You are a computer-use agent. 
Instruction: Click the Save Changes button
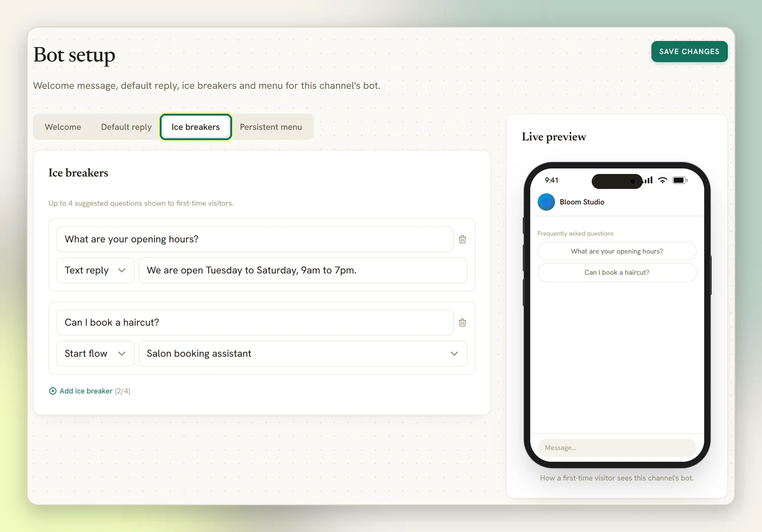coord(689,51)
